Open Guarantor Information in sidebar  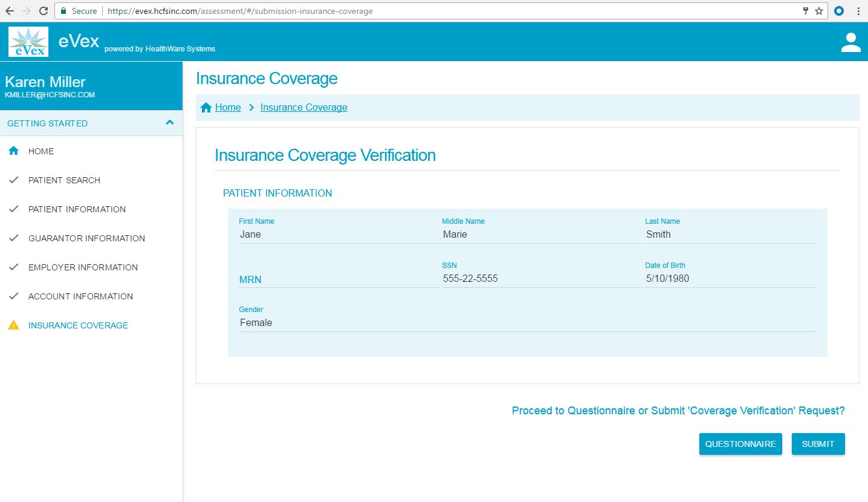[86, 238]
